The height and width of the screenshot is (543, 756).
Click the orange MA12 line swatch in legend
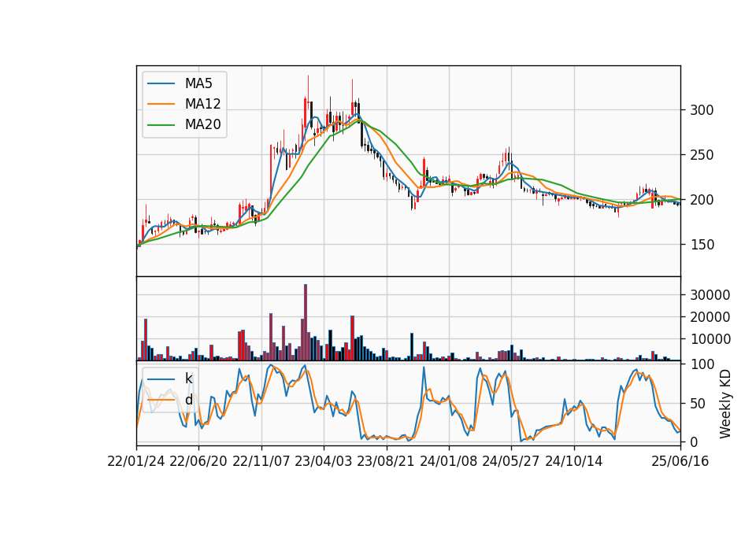coord(161,104)
